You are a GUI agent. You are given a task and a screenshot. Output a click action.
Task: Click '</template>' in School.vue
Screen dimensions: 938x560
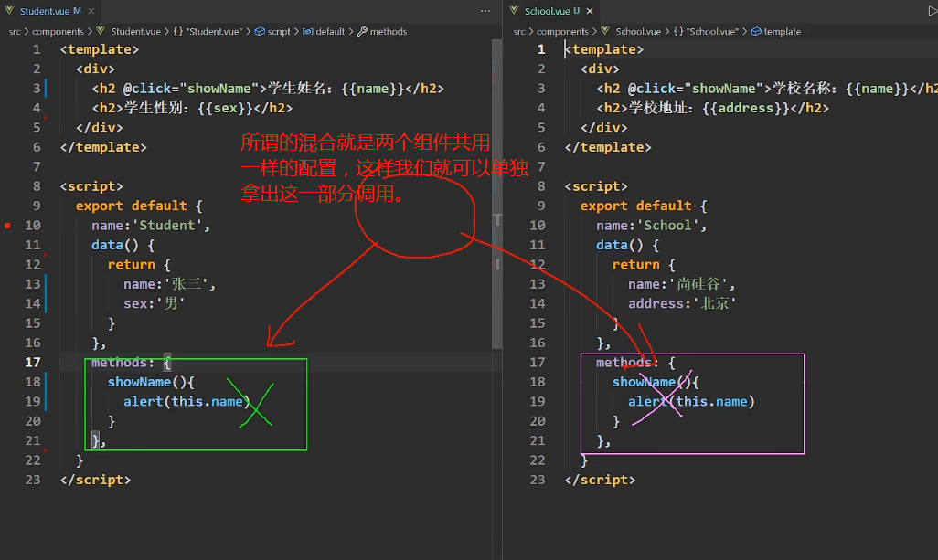click(608, 147)
